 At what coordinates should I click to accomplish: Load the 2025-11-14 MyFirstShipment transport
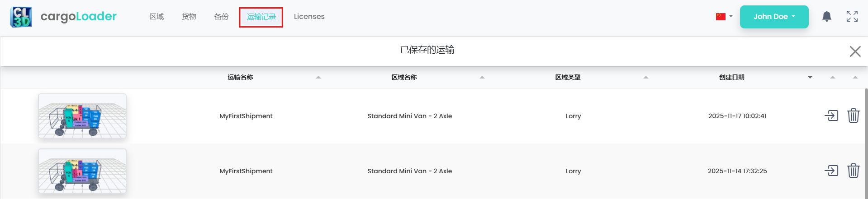pyautogui.click(x=831, y=171)
